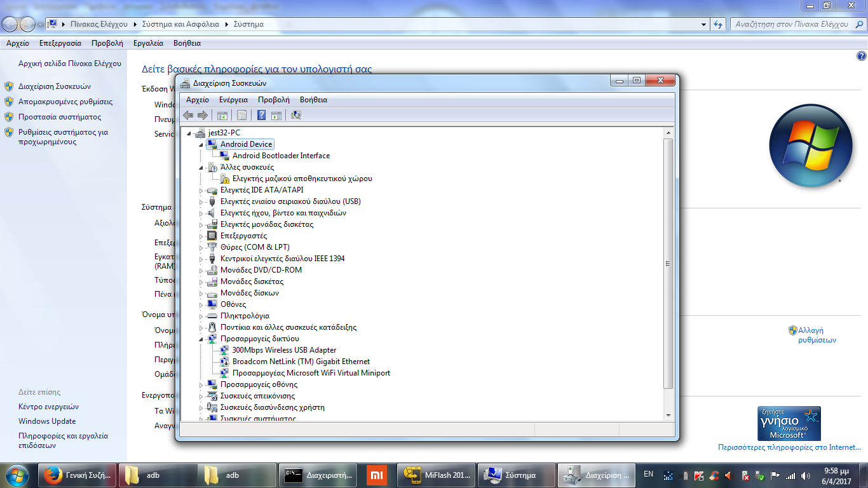Expand the Θύρες (COM & LPT) node
Viewport: 868px width, 488px height.
tap(201, 247)
